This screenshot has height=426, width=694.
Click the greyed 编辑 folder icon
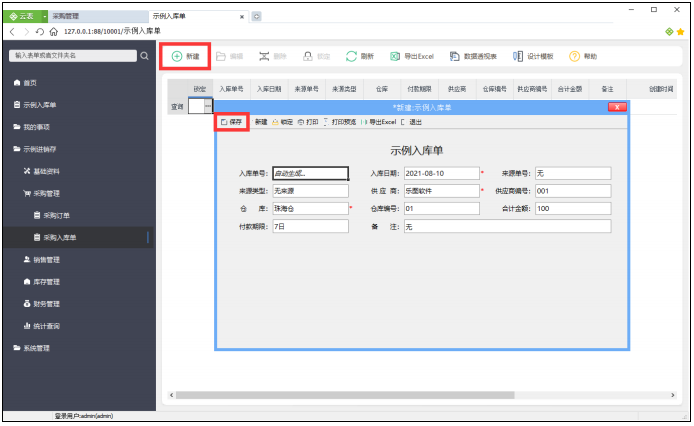pyautogui.click(x=221, y=56)
